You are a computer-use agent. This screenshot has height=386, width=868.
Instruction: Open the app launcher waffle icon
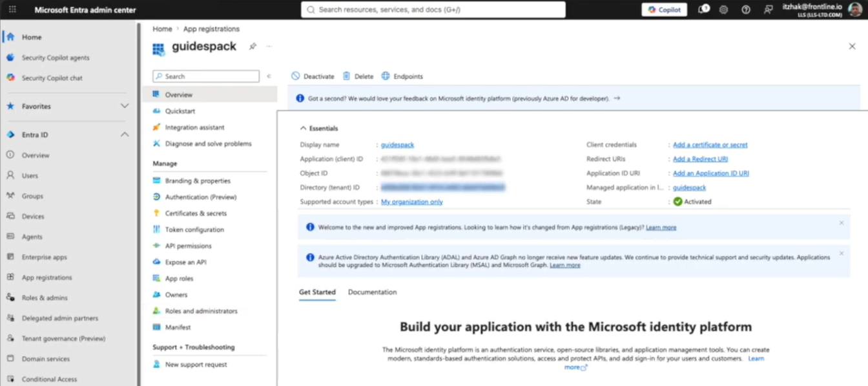click(12, 10)
